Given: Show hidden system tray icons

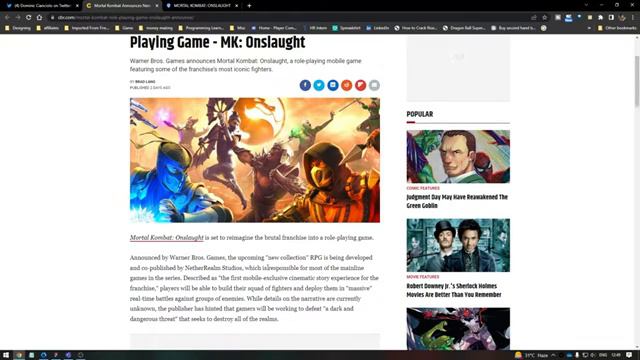Looking at the screenshot, I should [553, 355].
